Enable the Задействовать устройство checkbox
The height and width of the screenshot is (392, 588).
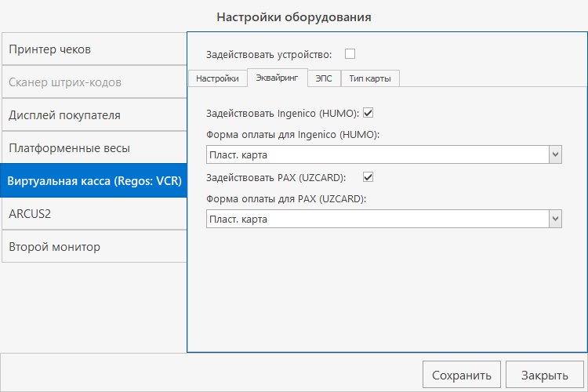350,54
